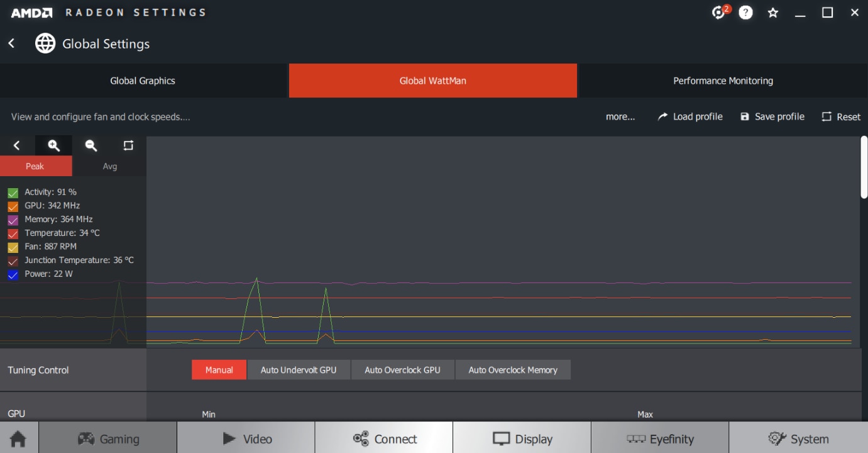The width and height of the screenshot is (868, 453).
Task: Switch to the Global Graphics tab
Action: (x=143, y=81)
